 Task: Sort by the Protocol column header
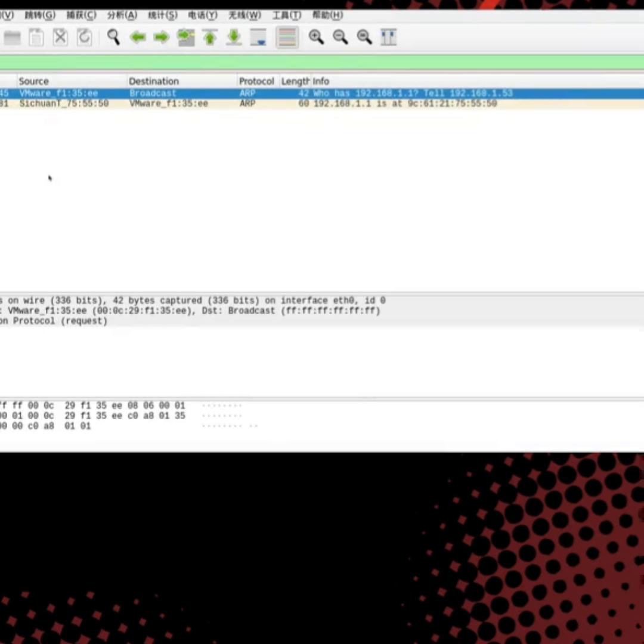point(258,81)
